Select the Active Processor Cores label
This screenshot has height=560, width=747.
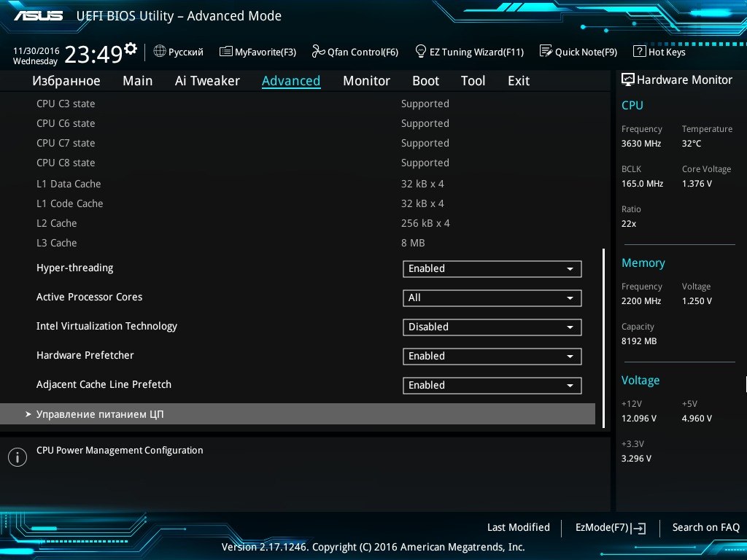click(90, 297)
